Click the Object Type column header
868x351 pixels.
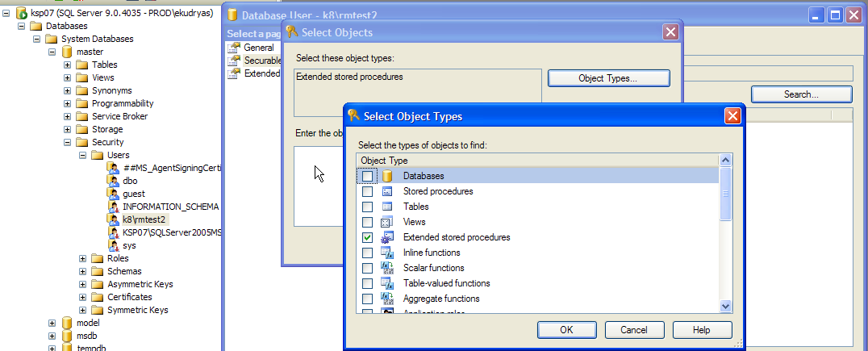537,161
